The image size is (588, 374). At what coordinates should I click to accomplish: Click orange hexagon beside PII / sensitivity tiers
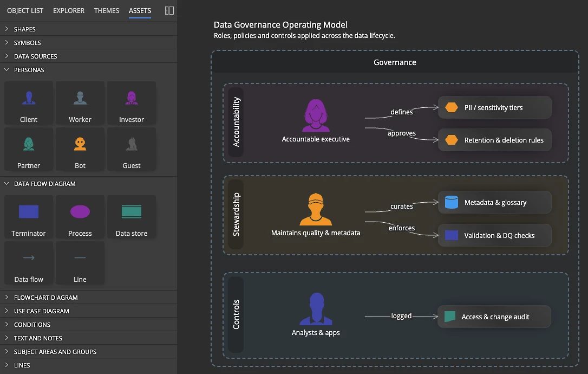[x=452, y=107]
